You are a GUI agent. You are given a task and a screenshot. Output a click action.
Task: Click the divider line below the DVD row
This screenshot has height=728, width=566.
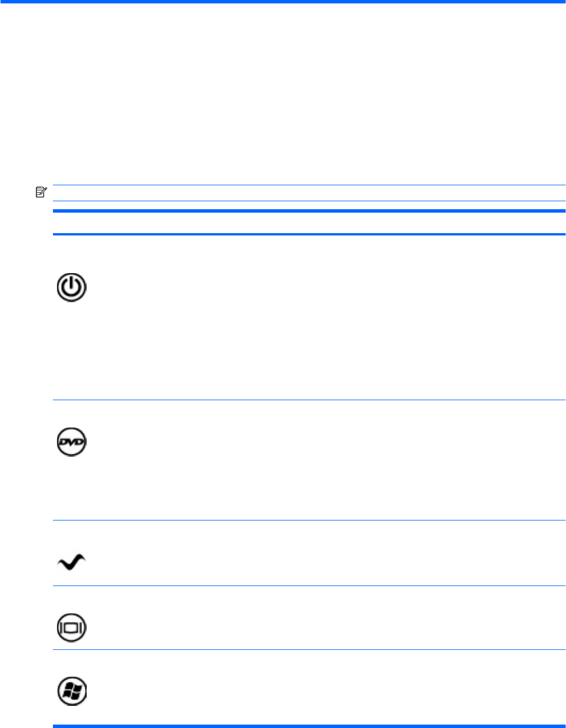click(x=308, y=520)
